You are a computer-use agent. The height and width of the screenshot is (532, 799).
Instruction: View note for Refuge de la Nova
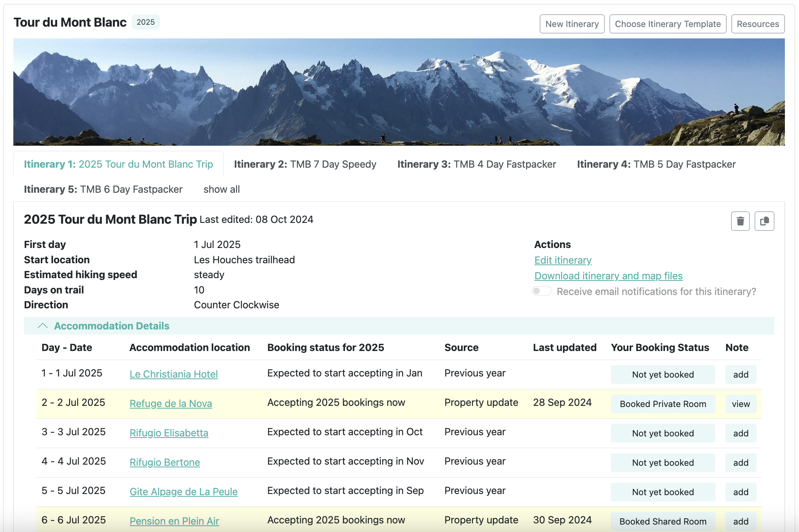pos(740,404)
